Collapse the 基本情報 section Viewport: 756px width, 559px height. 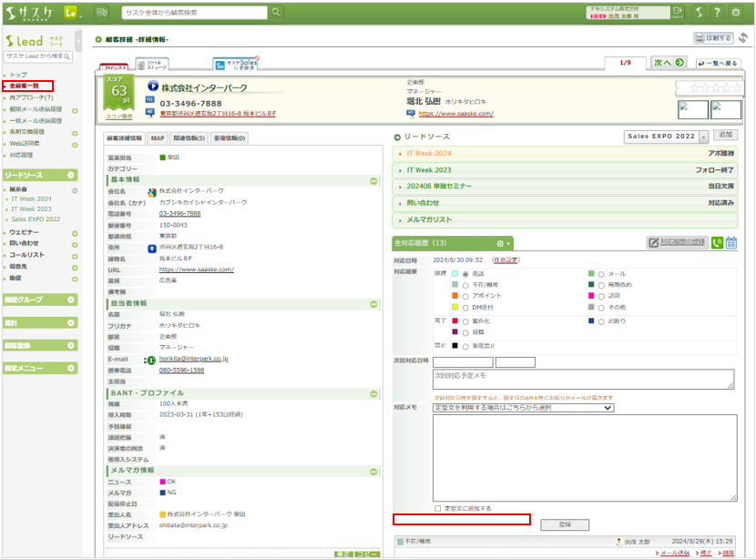(x=373, y=181)
